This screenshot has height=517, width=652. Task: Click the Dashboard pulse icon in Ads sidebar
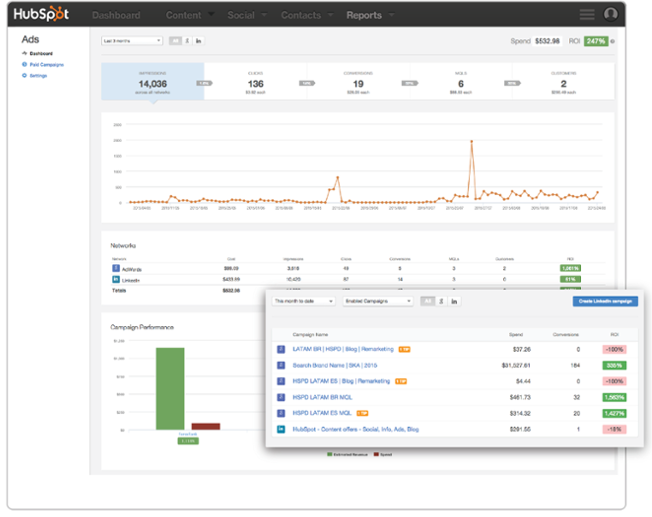pyautogui.click(x=25, y=53)
